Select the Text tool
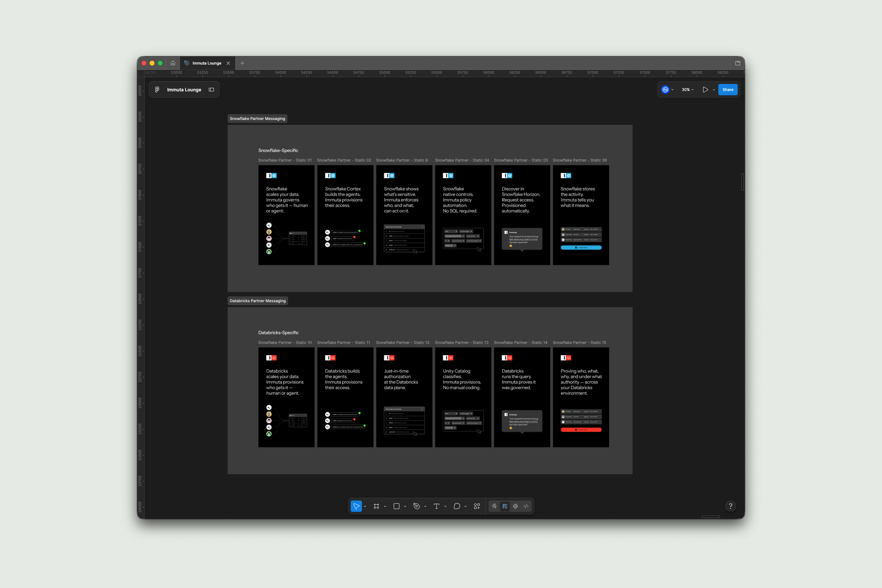Viewport: 882px width, 588px height. pyautogui.click(x=436, y=506)
